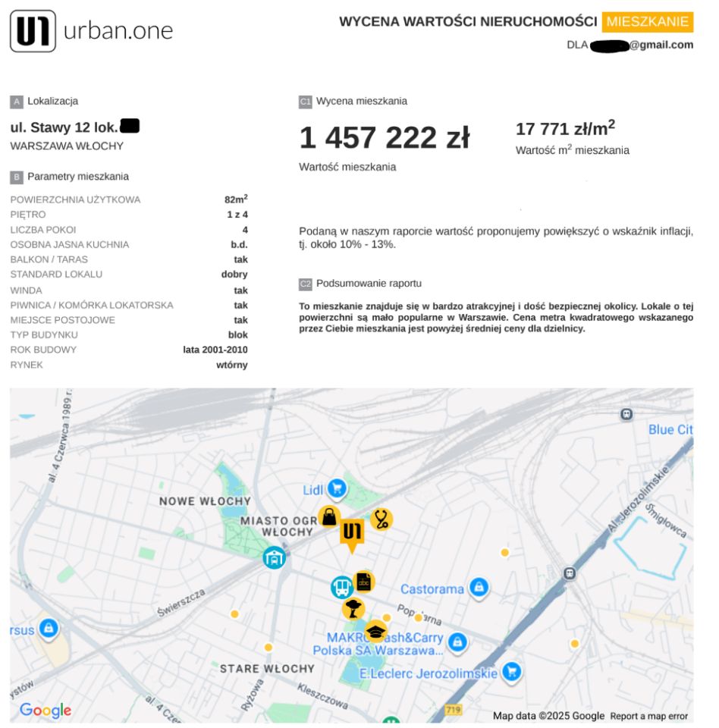Screen dimensions: 719x728
Task: Click the stethoscope health marker
Action: 381,519
